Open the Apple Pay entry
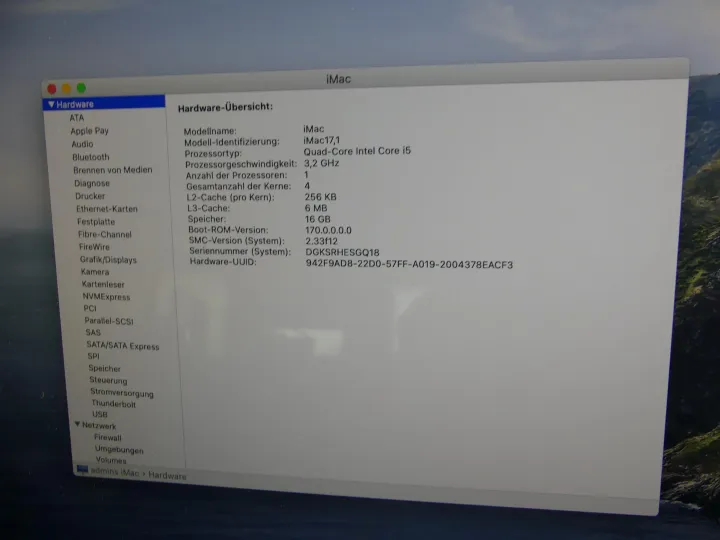The width and height of the screenshot is (720, 540). pyautogui.click(x=90, y=131)
